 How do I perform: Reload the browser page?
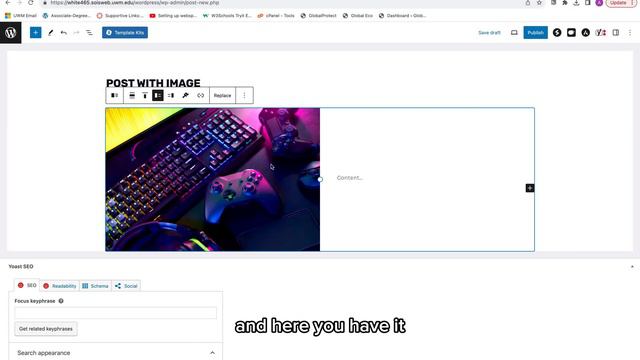pyautogui.click(x=31, y=2)
